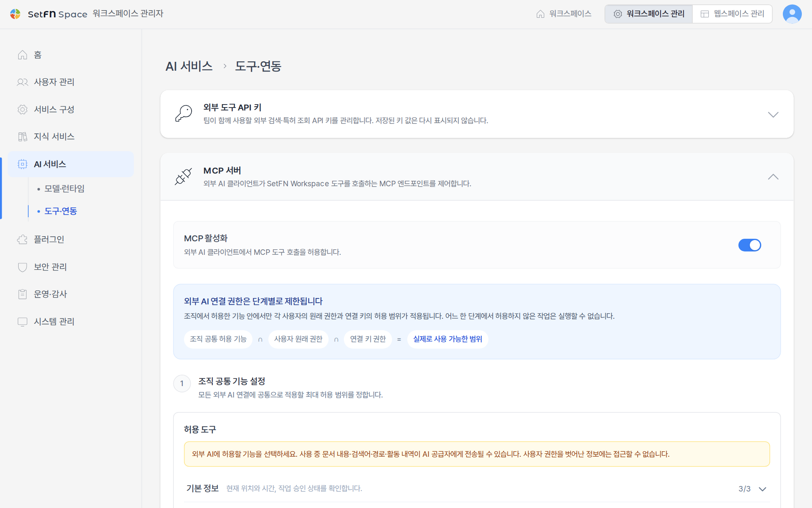Click the 워크스페이스 관리자 header label
This screenshot has width=812, height=508.
128,14
